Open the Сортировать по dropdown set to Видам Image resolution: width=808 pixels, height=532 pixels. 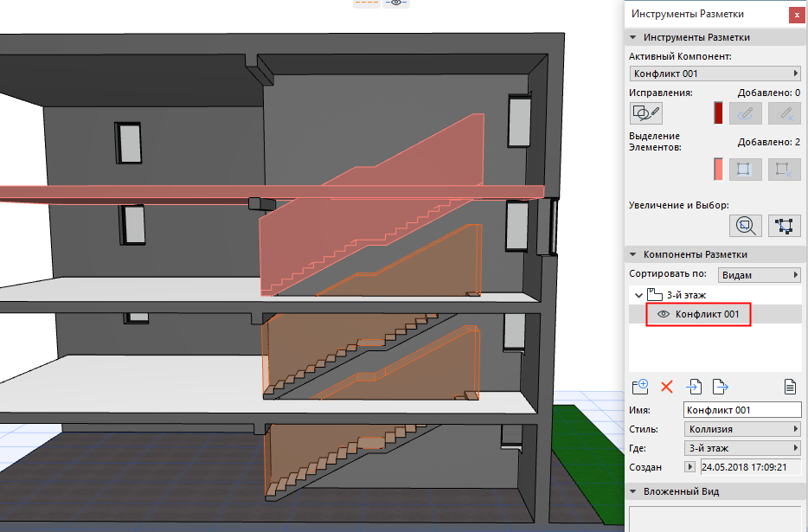760,275
